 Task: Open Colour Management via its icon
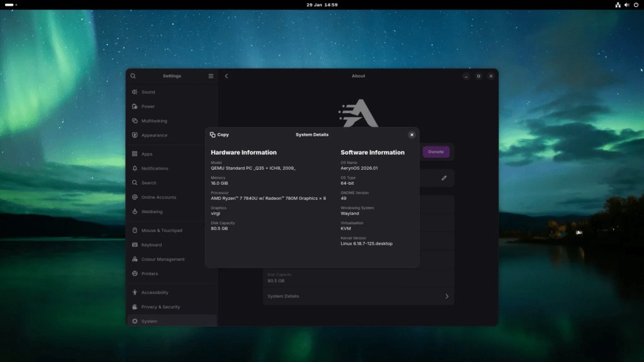click(134, 259)
